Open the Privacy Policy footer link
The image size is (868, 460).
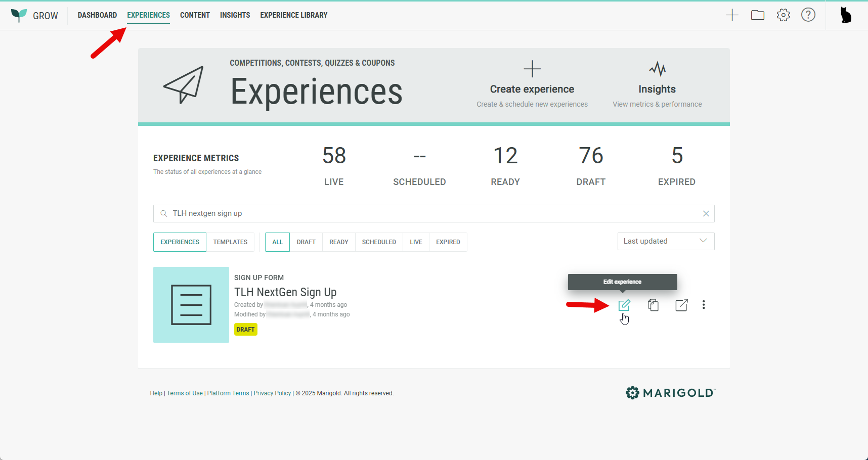272,393
